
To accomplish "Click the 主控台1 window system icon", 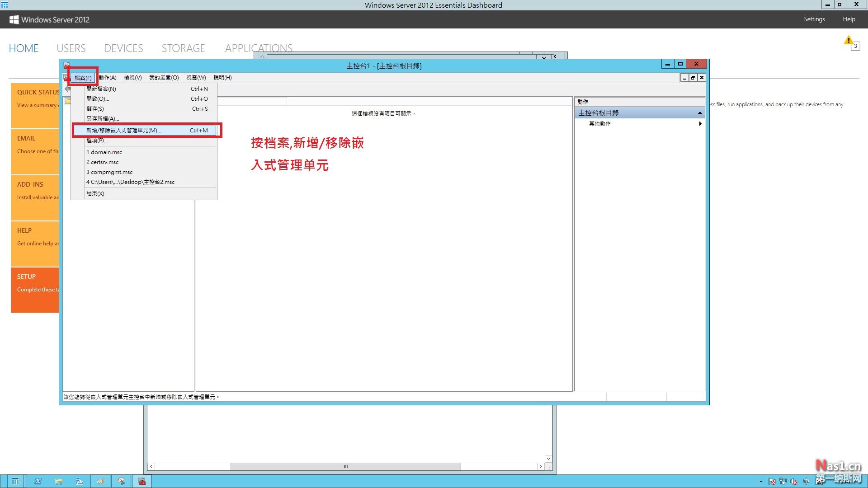I will [x=67, y=66].
